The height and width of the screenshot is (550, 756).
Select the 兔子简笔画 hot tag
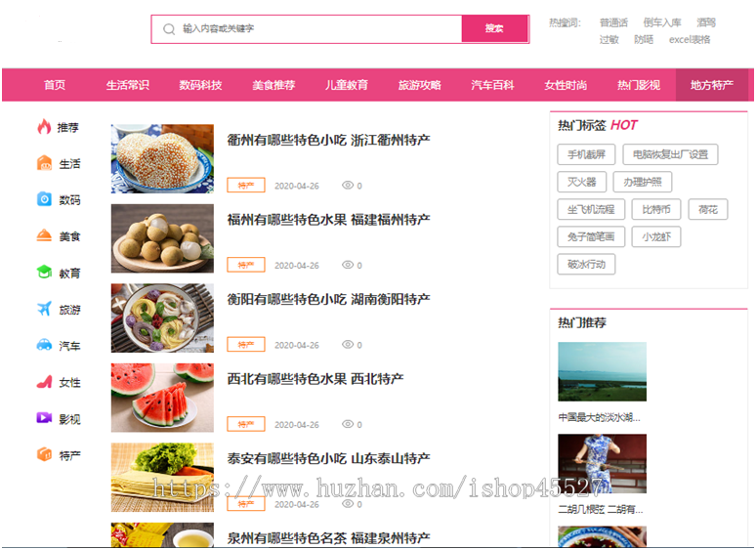point(591,237)
